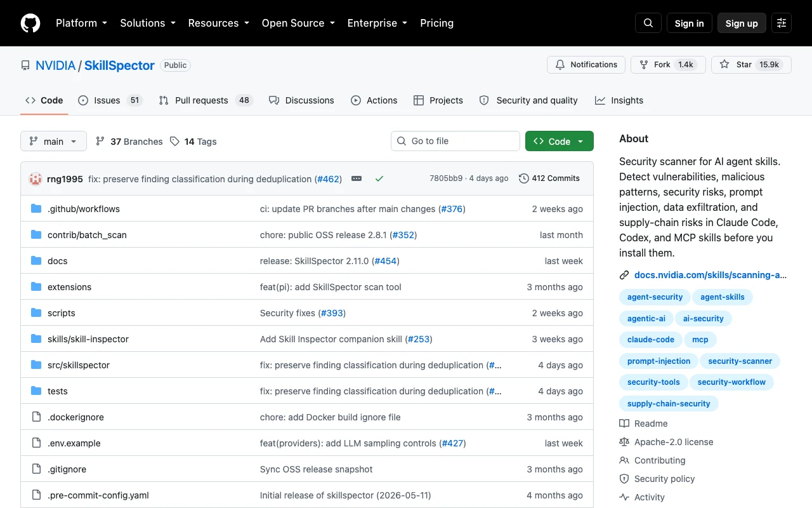View the 37 Branches list
Viewport: 812px width, 508px height.
(x=129, y=141)
